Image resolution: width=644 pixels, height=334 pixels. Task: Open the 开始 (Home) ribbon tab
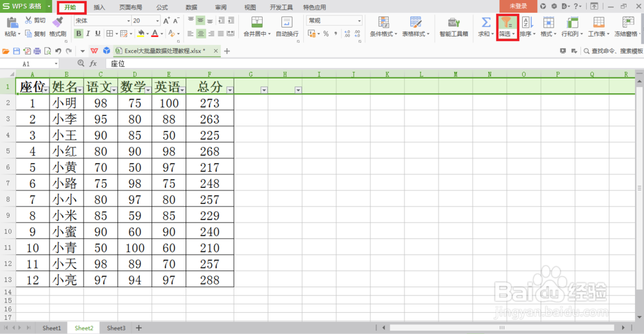(71, 7)
